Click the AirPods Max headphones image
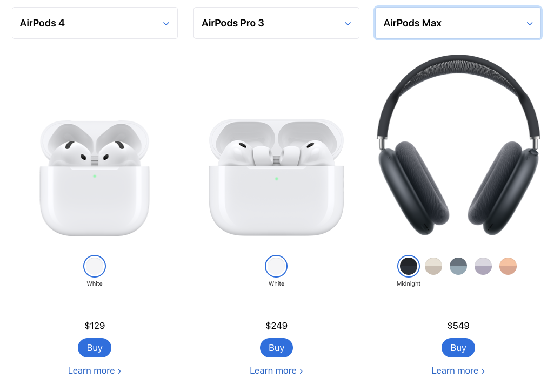Viewport: 554px width, 392px height. tap(458, 145)
